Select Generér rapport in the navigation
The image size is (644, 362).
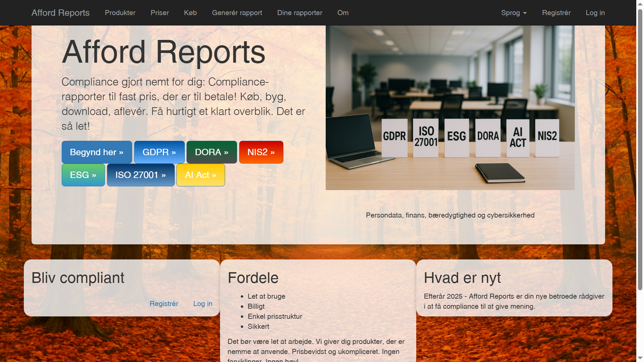(237, 13)
